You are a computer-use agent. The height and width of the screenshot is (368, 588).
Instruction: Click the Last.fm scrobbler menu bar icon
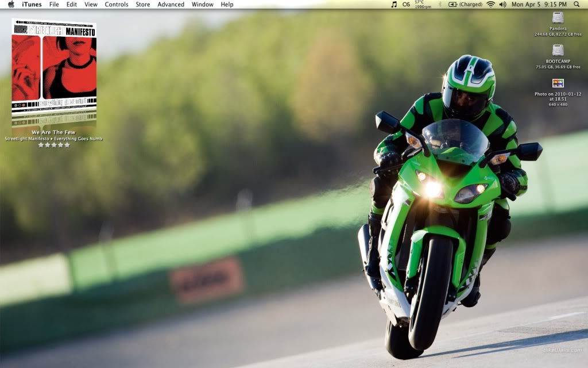pyautogui.click(x=406, y=5)
